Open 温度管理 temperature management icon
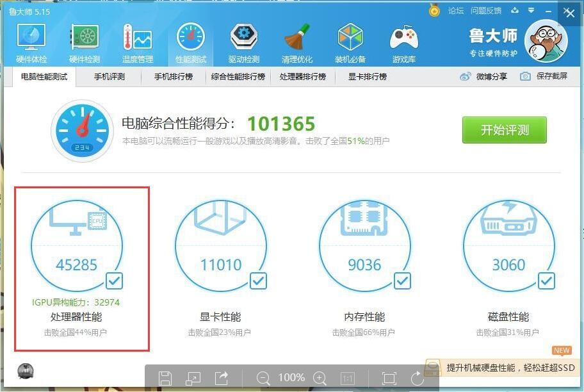The image size is (584, 392). [x=138, y=43]
